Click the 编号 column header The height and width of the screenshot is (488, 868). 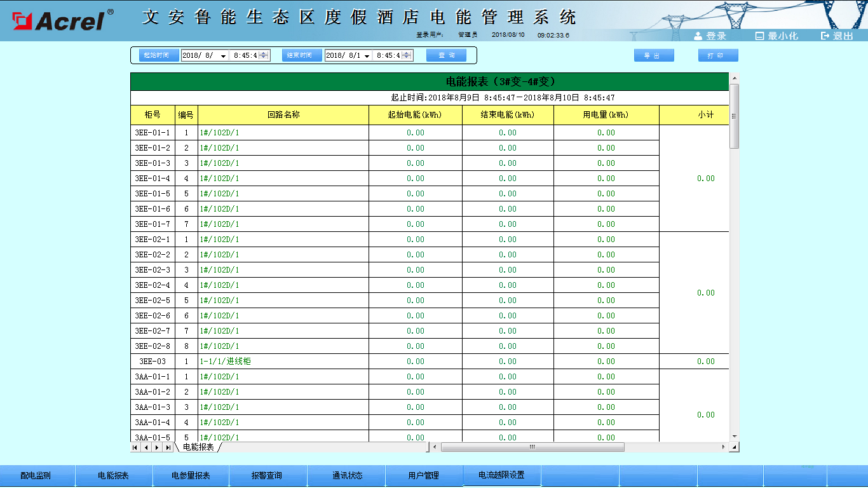[186, 115]
